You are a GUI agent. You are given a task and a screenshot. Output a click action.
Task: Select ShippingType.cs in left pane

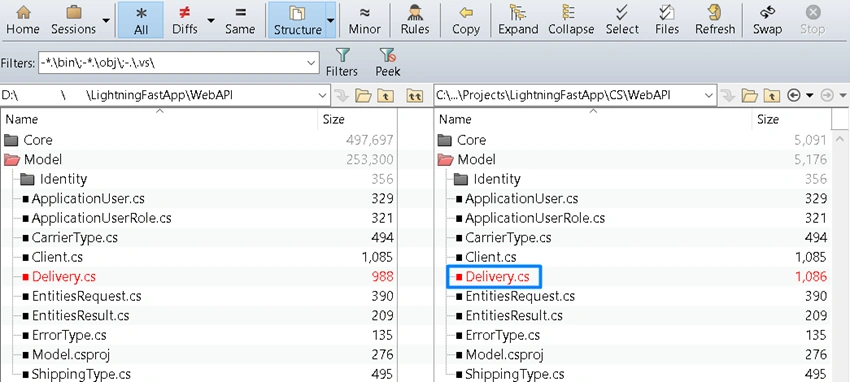tap(81, 374)
